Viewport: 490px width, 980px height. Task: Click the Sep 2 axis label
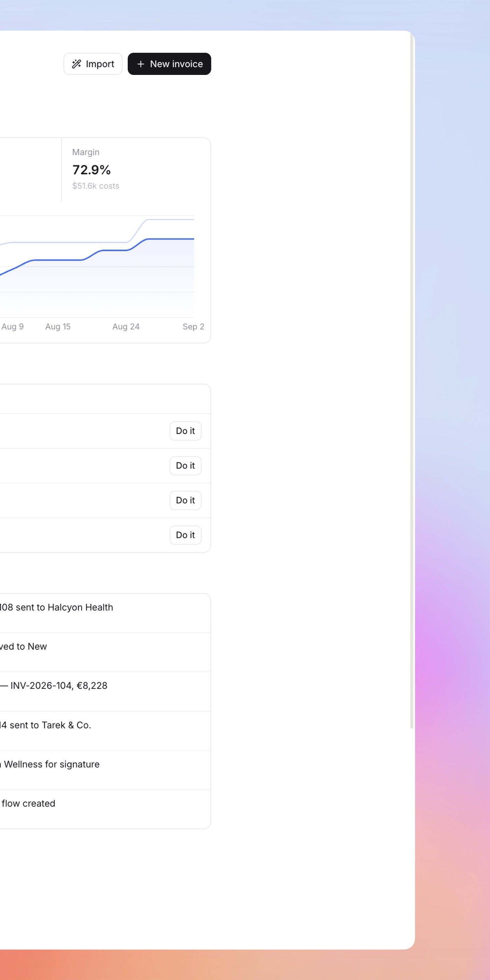(193, 326)
